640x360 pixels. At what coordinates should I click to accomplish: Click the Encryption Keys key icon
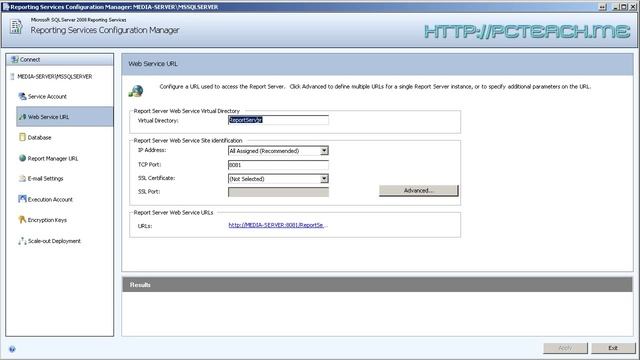22,220
